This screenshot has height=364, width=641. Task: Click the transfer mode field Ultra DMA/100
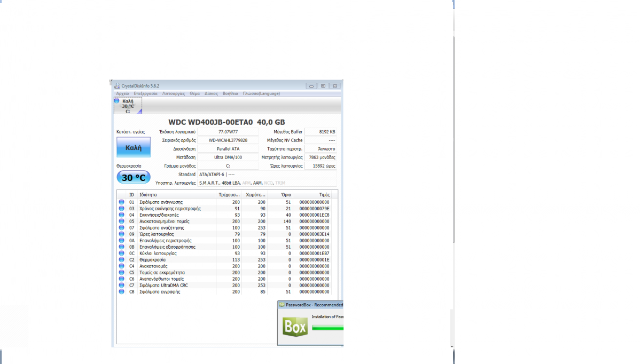pos(228,157)
